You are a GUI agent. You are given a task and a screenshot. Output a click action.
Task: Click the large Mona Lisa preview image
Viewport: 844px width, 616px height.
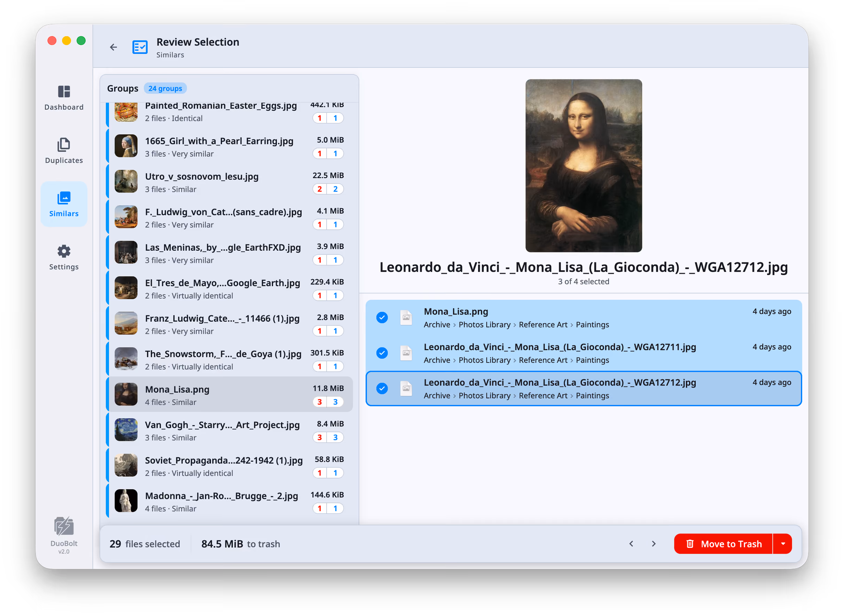584,165
